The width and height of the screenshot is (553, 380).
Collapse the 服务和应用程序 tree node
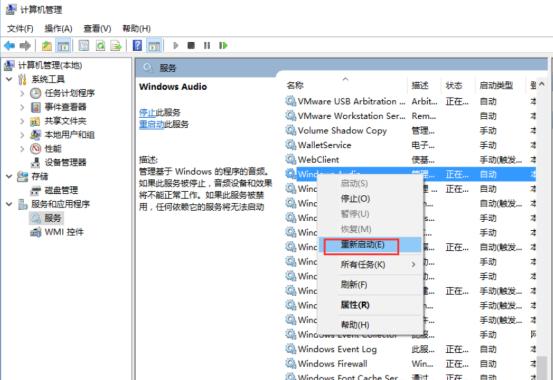(10, 204)
